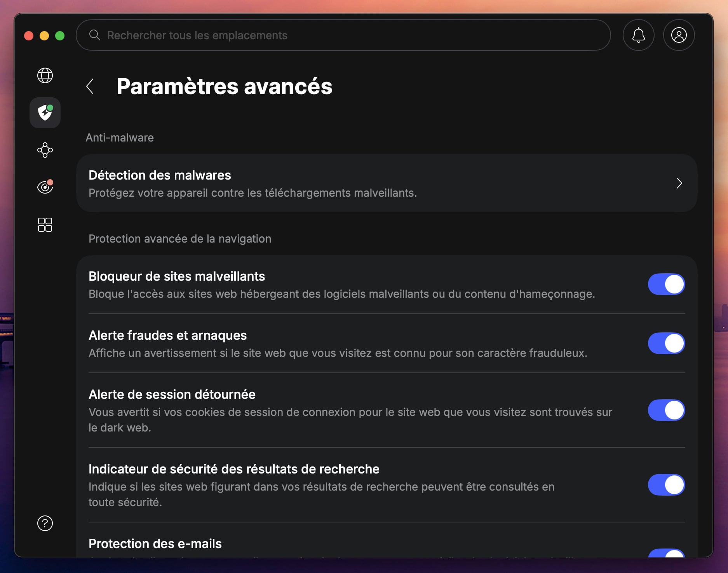
Task: Click Protection avancée de la navigation label
Action: (x=180, y=239)
